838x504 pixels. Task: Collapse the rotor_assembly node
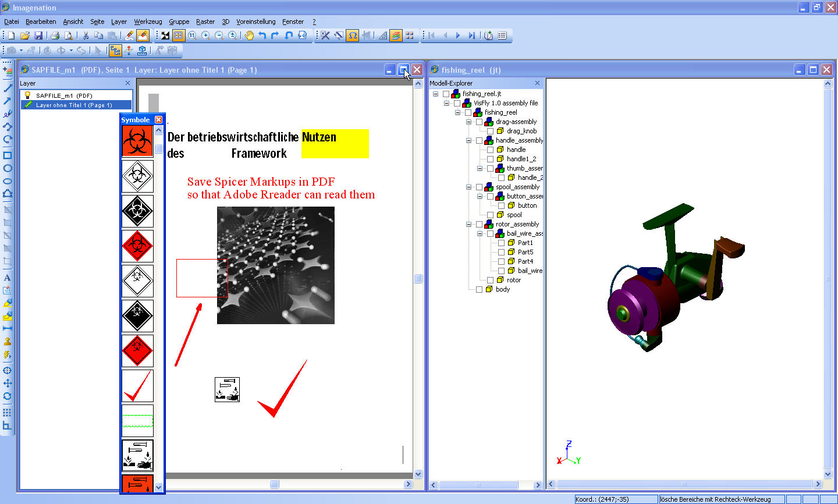[468, 224]
